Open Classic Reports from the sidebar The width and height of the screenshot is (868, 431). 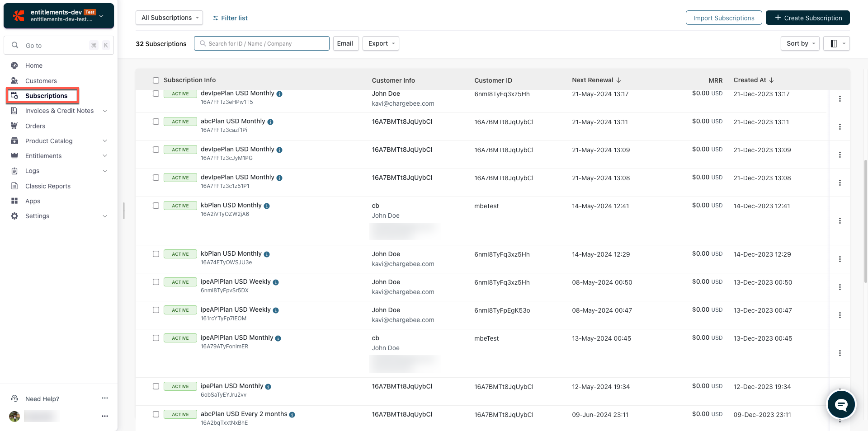tap(47, 186)
